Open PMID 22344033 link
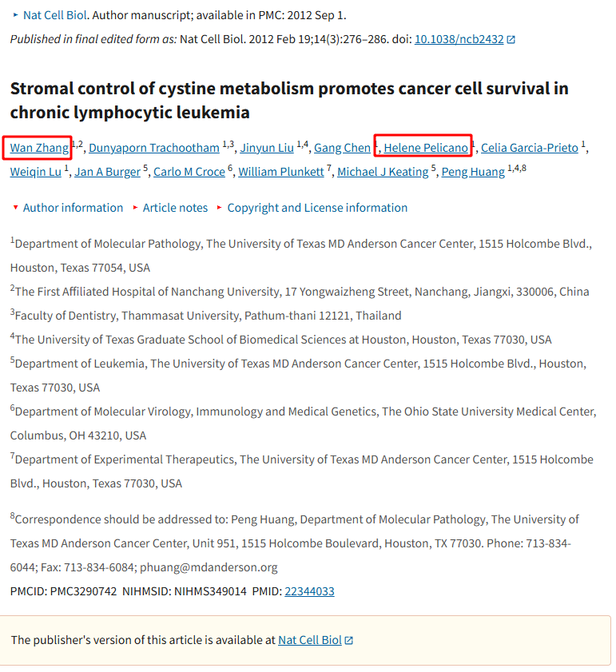 [x=309, y=591]
